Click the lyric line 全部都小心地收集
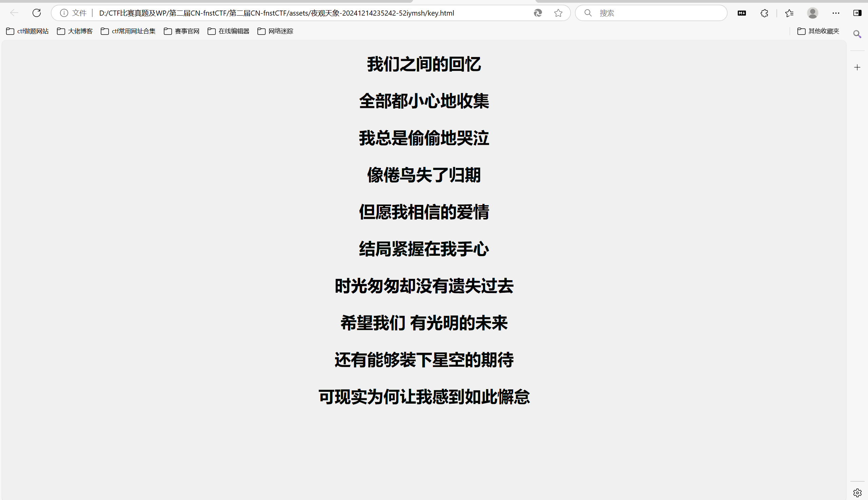The image size is (868, 500). pyautogui.click(x=424, y=101)
